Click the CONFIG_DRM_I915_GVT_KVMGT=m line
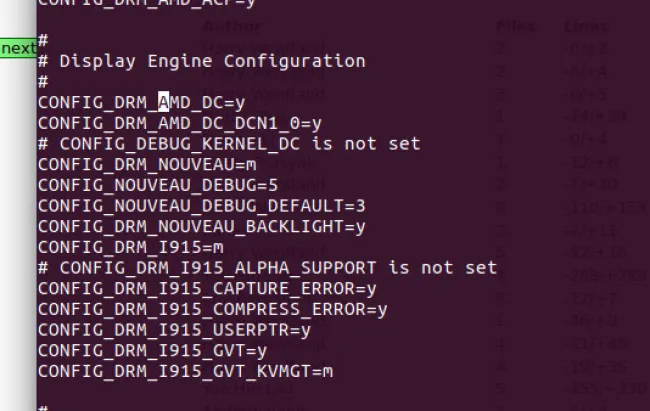This screenshot has width=650, height=411. 185,371
